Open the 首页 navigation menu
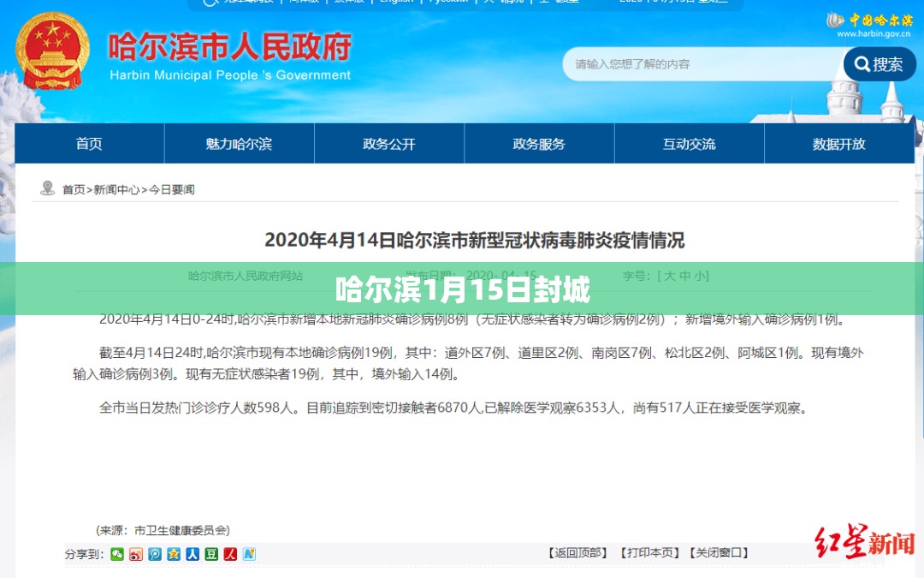 pyautogui.click(x=90, y=143)
